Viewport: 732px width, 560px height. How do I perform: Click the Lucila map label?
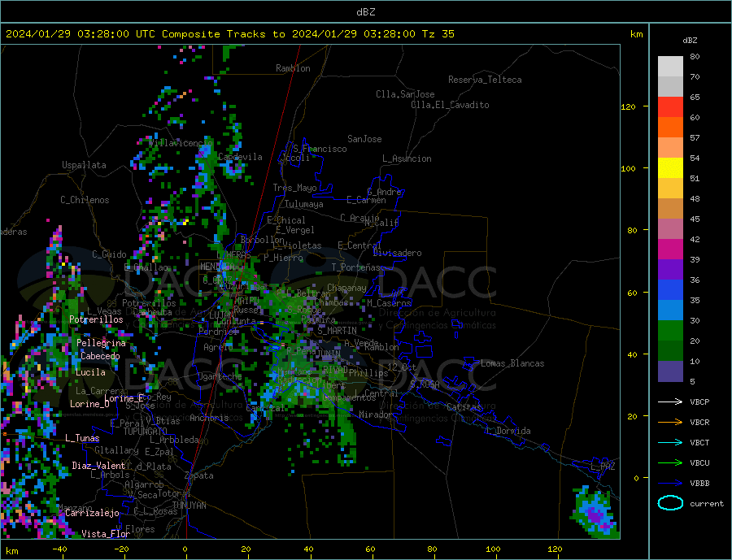click(x=90, y=372)
